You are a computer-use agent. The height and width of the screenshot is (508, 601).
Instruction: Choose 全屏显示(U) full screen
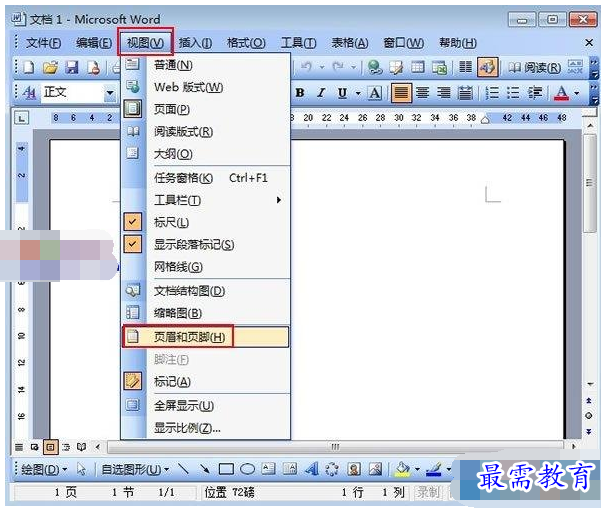205,405
